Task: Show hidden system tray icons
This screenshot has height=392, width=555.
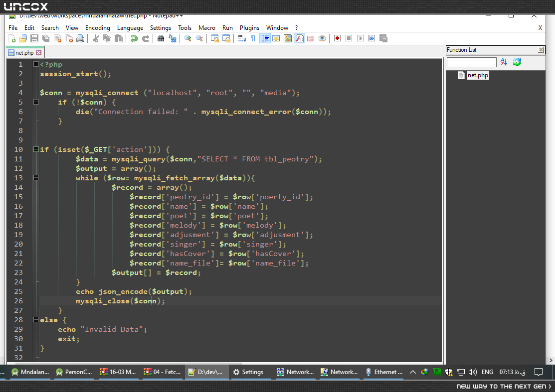Action: click(413, 372)
